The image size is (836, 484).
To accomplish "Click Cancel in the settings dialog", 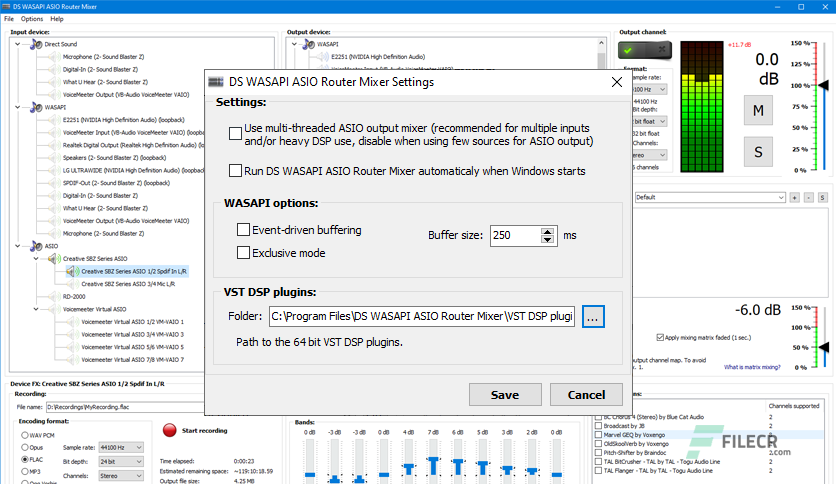I will click(x=586, y=395).
